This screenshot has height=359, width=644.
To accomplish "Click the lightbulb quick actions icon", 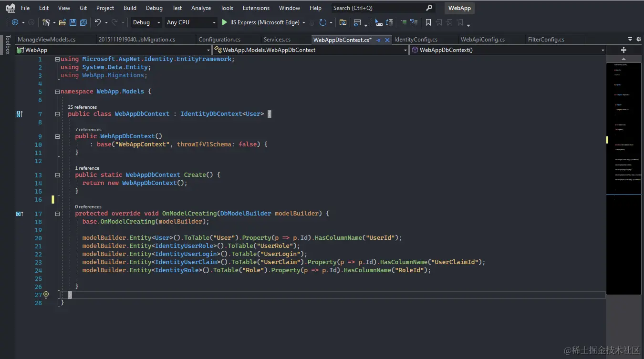I will pyautogui.click(x=46, y=295).
